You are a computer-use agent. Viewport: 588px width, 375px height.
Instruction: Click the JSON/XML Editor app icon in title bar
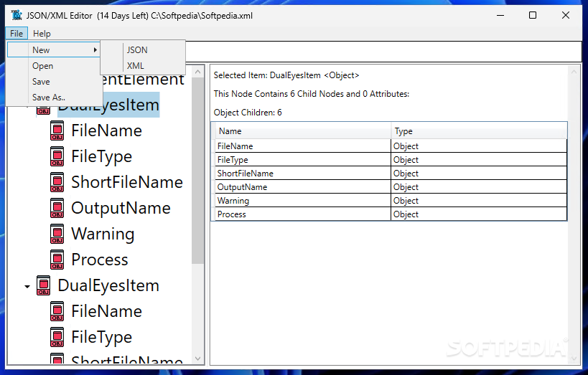coord(17,15)
